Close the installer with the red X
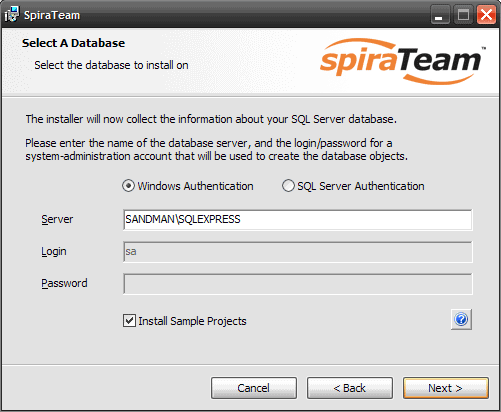This screenshot has width=501, height=412. pyautogui.click(x=486, y=15)
